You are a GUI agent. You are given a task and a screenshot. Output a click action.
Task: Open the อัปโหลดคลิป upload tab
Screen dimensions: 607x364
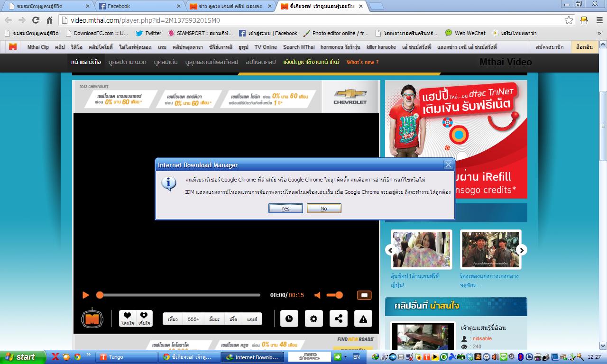(261, 62)
